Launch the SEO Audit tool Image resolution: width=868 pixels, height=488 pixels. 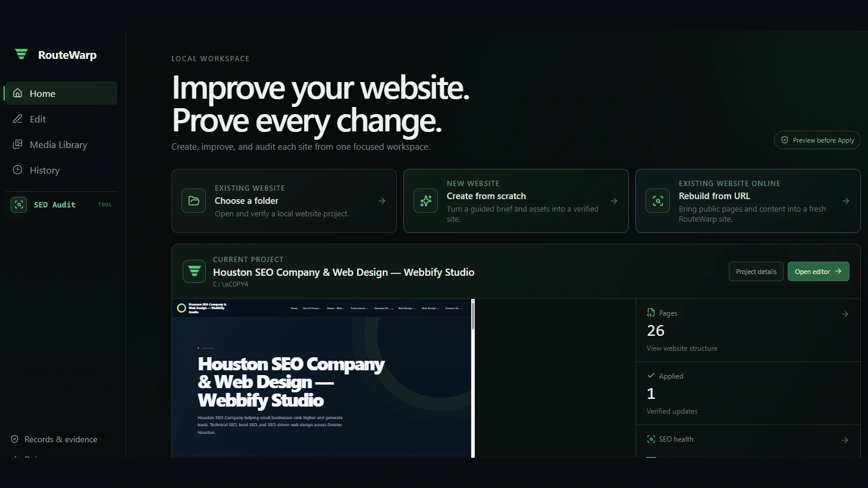point(61,204)
